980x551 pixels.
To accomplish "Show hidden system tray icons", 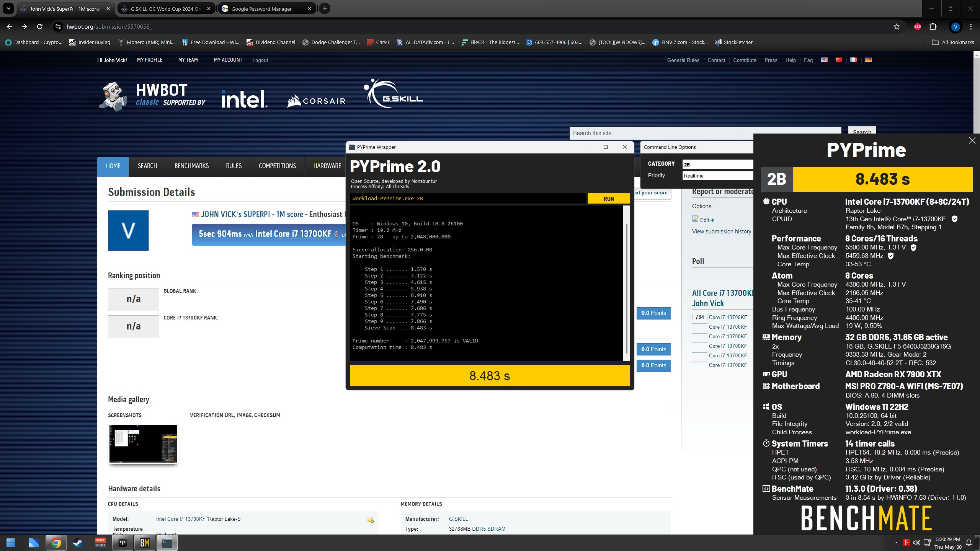I will pos(896,543).
